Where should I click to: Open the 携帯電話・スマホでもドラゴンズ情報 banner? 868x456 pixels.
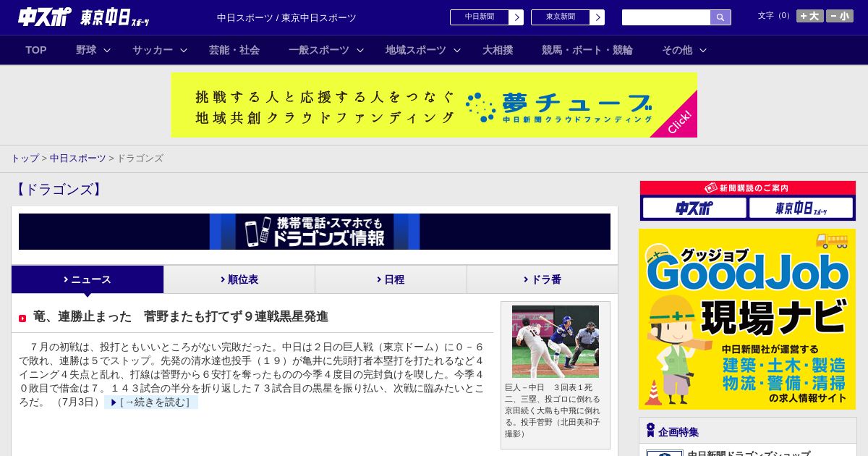coord(315,232)
